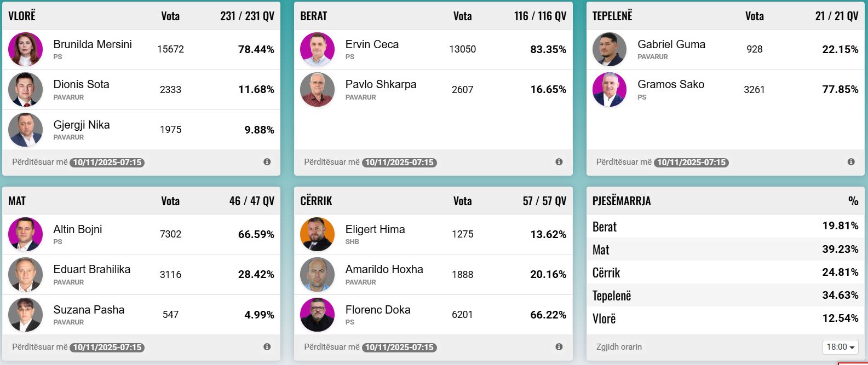Click the Cërrik card timestamp badge
868x365 pixels.
click(x=399, y=347)
